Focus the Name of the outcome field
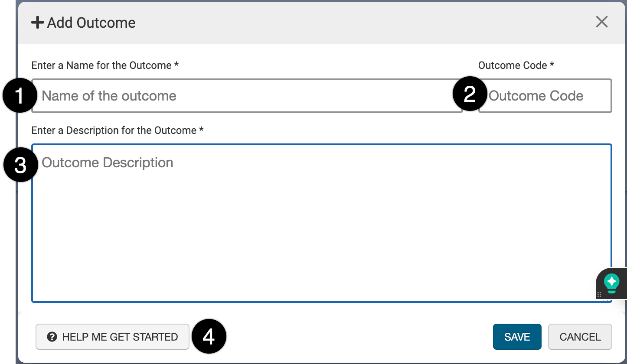 coord(247,96)
